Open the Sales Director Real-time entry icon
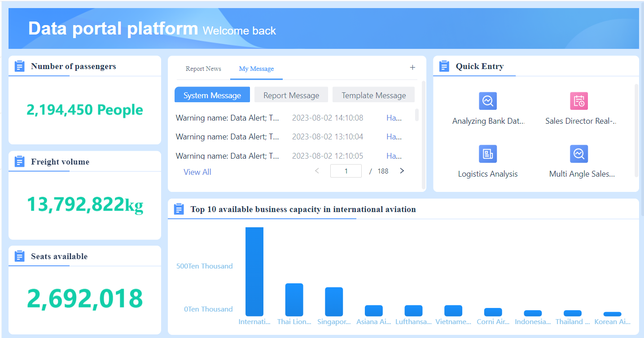 point(579,101)
